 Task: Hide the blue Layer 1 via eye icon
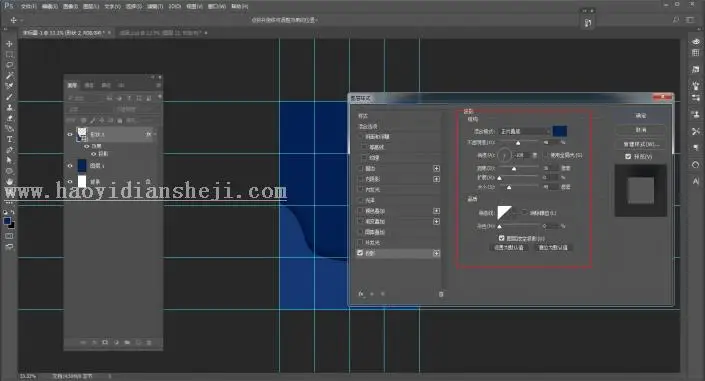pyautogui.click(x=70, y=166)
